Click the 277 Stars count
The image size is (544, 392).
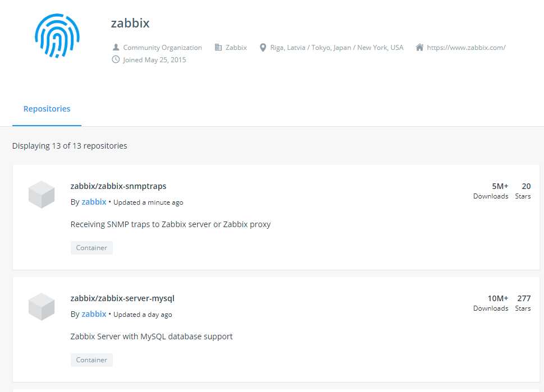524,298
